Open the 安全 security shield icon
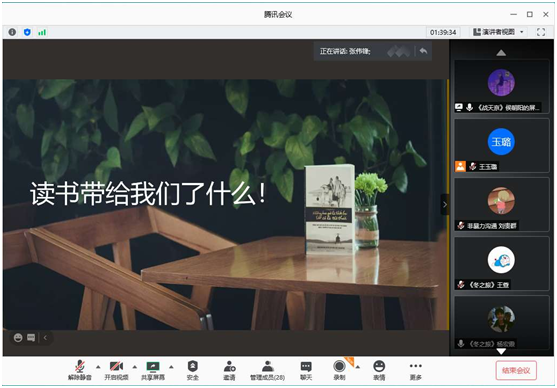This screenshot has height=388, width=557. point(193,366)
